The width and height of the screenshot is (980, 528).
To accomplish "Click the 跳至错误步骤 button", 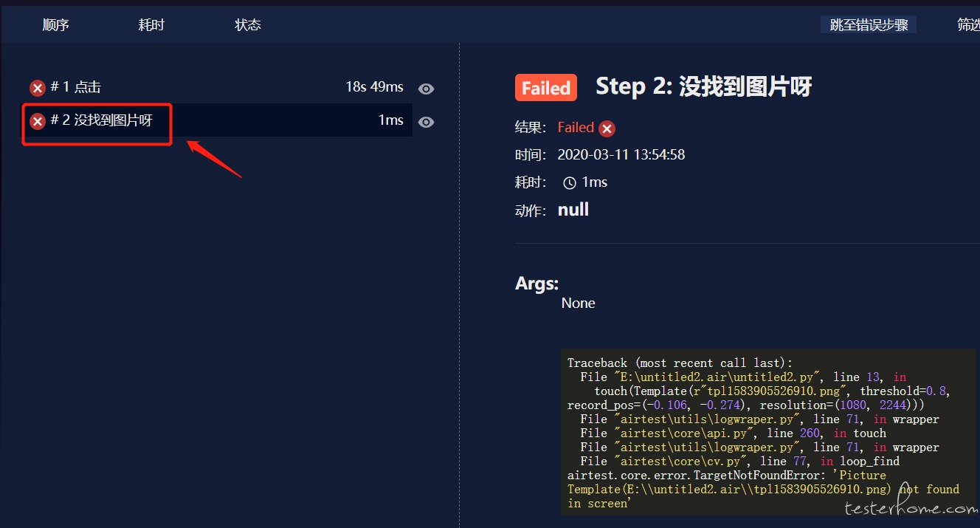I will click(x=869, y=25).
